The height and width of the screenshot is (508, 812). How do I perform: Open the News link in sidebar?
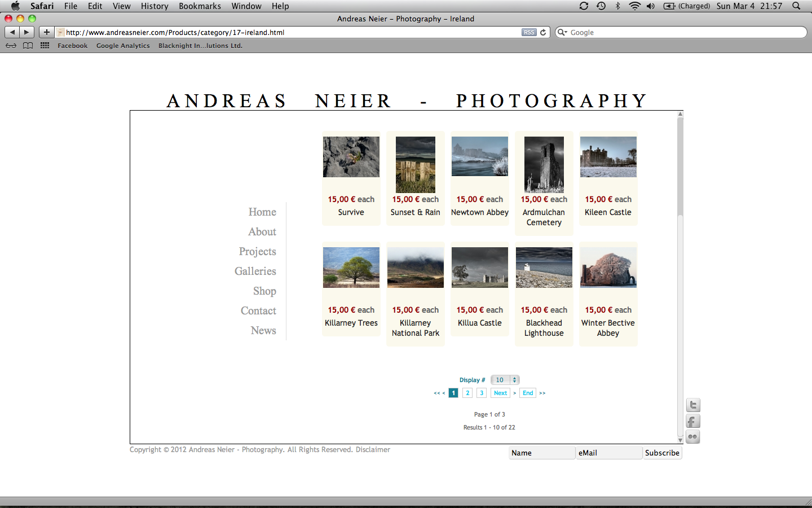(263, 330)
